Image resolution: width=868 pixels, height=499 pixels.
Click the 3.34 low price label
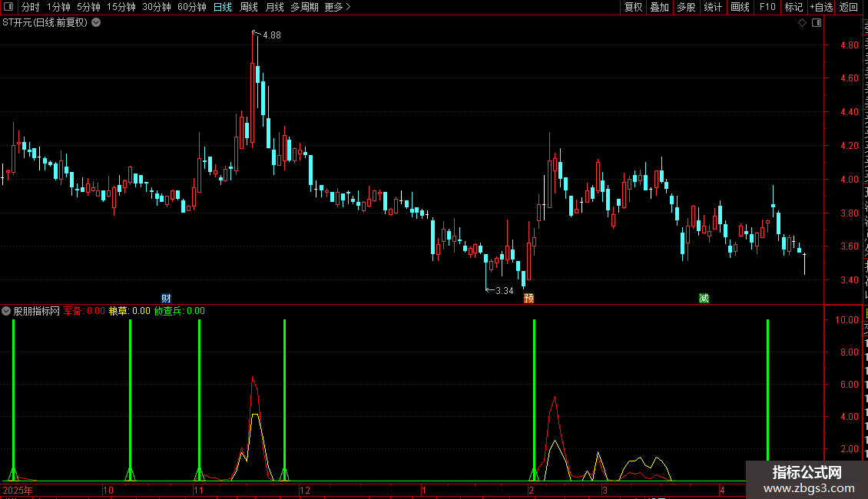click(x=505, y=290)
